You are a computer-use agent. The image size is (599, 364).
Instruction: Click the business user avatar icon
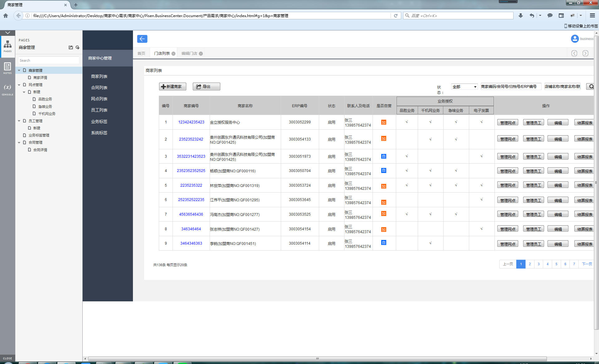click(575, 39)
